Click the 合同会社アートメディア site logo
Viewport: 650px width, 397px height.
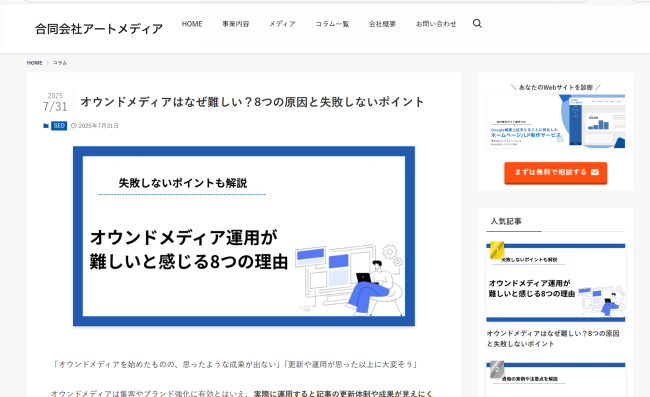tap(99, 29)
